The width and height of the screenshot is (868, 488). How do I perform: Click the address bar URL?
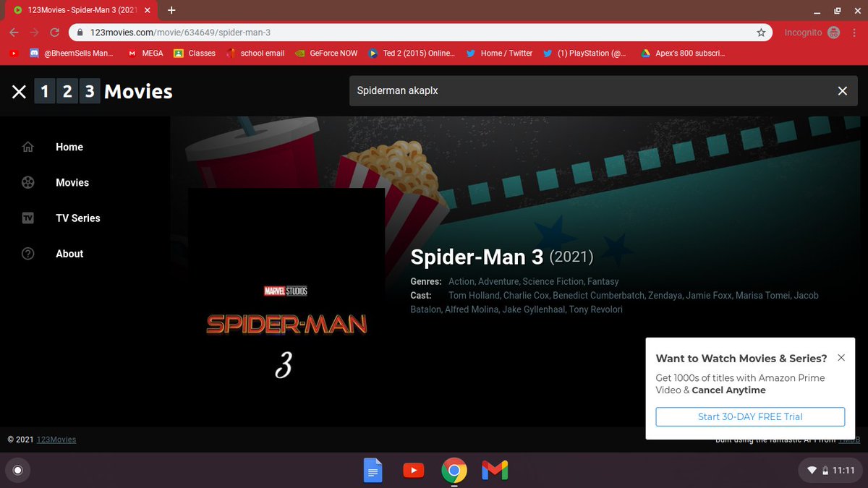[180, 33]
